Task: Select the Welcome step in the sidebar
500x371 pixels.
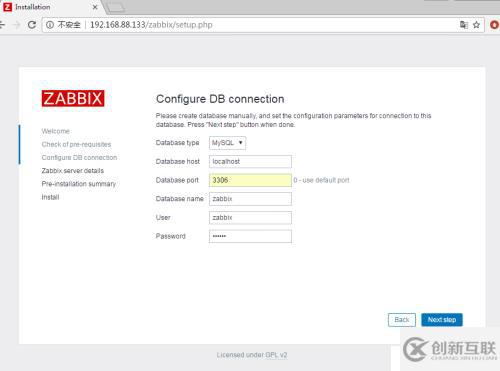Action: coord(56,131)
